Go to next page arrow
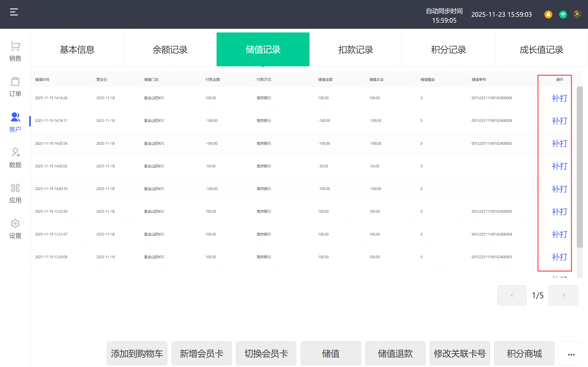 563,295
